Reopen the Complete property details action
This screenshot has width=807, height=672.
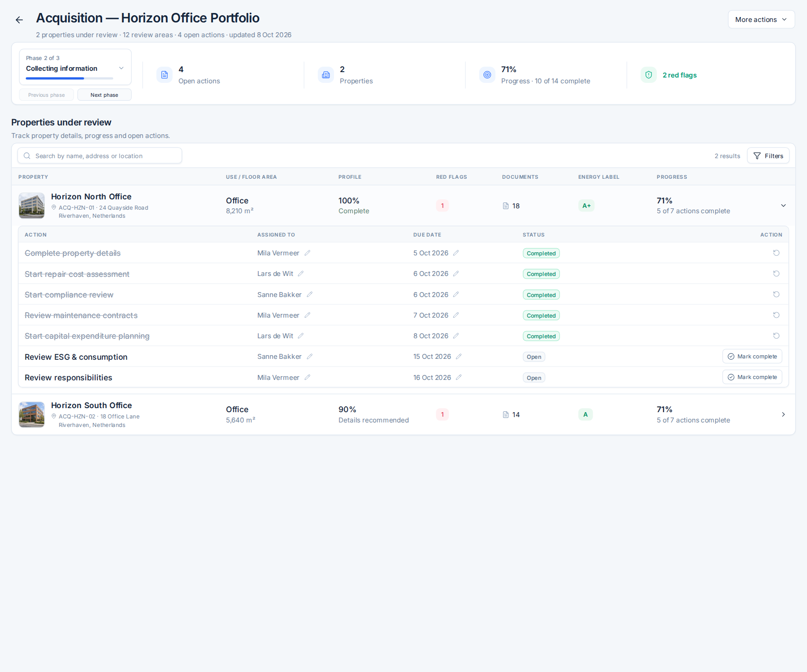pyautogui.click(x=777, y=253)
